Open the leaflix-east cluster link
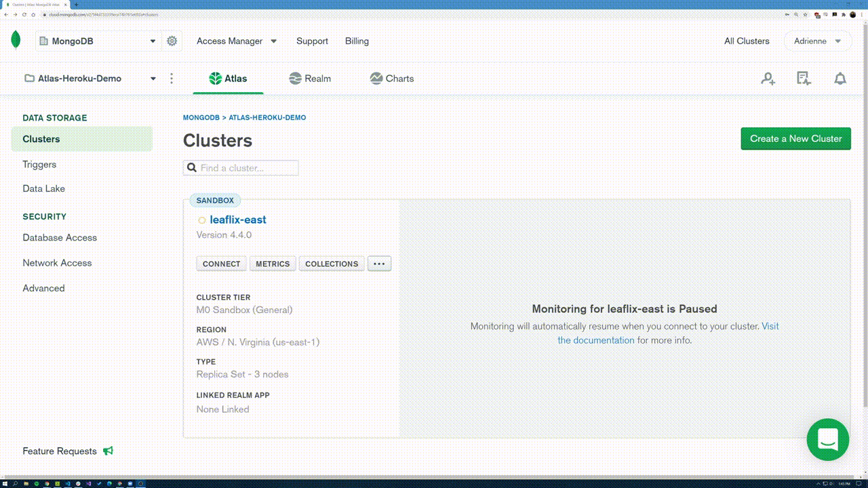 click(x=238, y=220)
